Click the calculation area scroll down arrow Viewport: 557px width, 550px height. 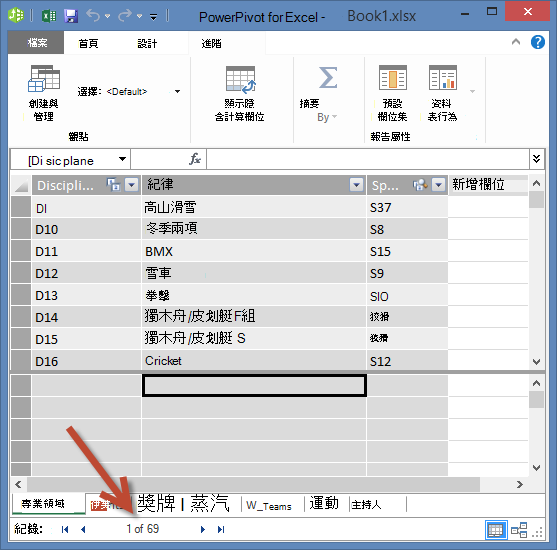536,468
